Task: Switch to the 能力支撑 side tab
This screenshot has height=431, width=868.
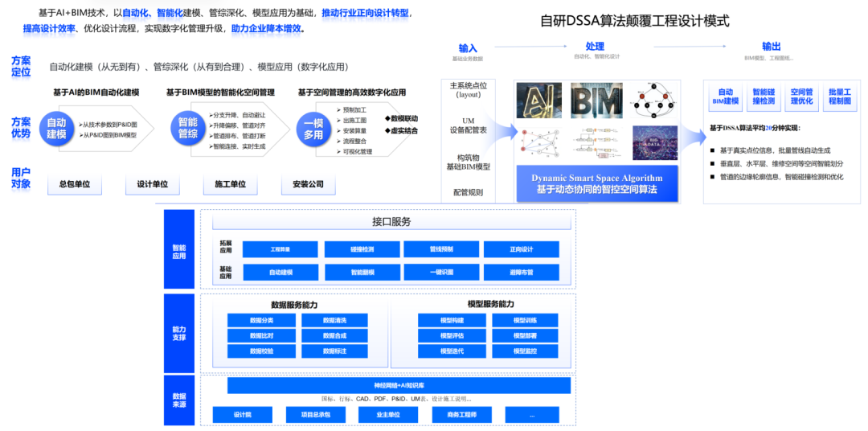Action: click(179, 333)
